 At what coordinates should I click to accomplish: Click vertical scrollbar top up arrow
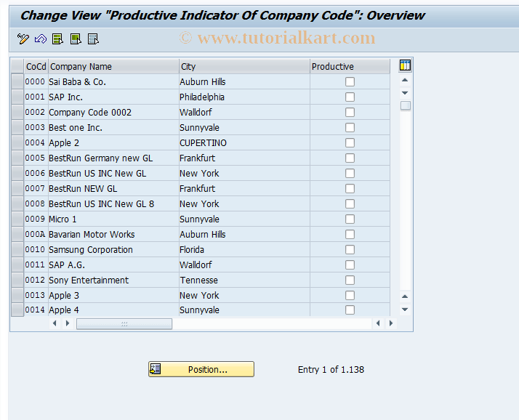coord(405,80)
